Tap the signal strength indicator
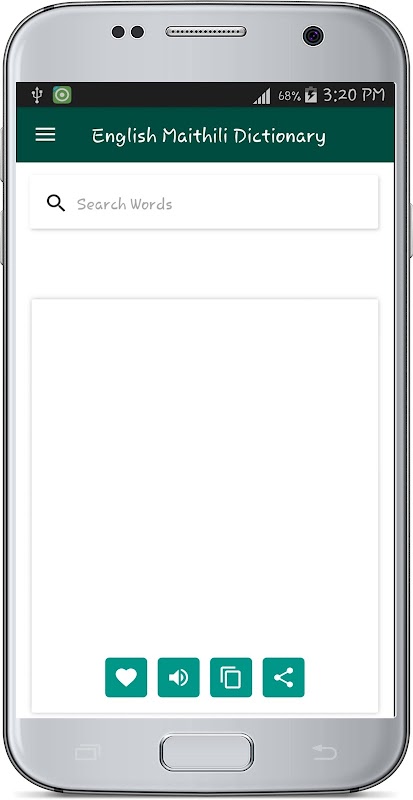Image resolution: width=413 pixels, height=800 pixels. click(x=261, y=96)
